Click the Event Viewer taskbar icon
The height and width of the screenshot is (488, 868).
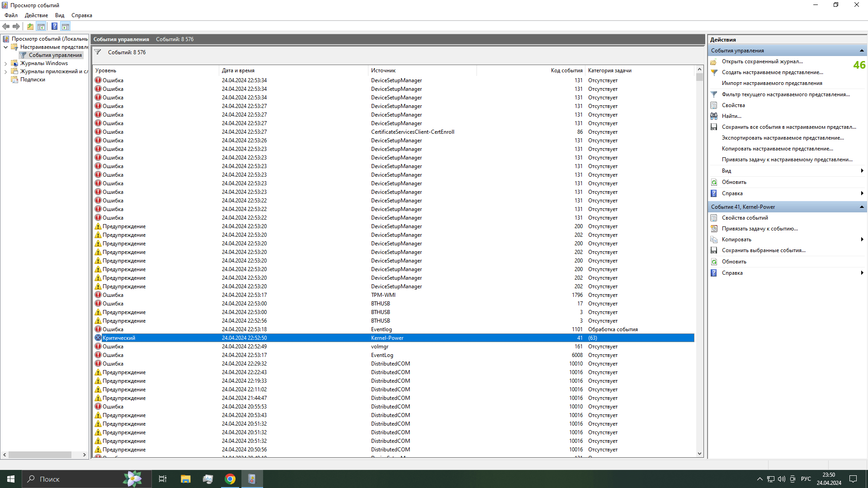coord(252,479)
